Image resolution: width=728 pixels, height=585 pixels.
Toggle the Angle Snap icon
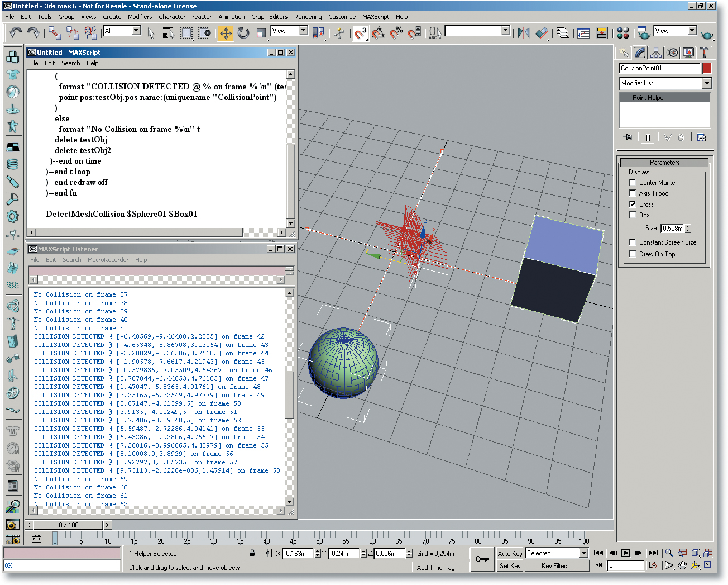379,33
